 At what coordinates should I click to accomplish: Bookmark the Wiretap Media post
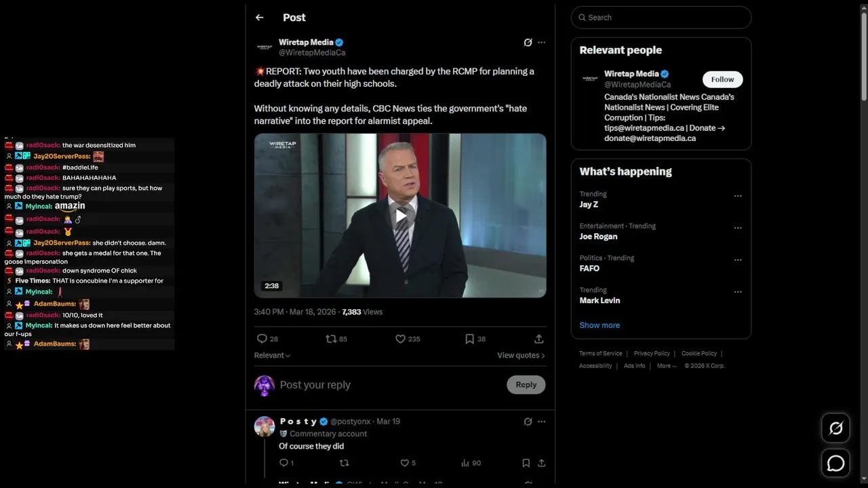[469, 339]
